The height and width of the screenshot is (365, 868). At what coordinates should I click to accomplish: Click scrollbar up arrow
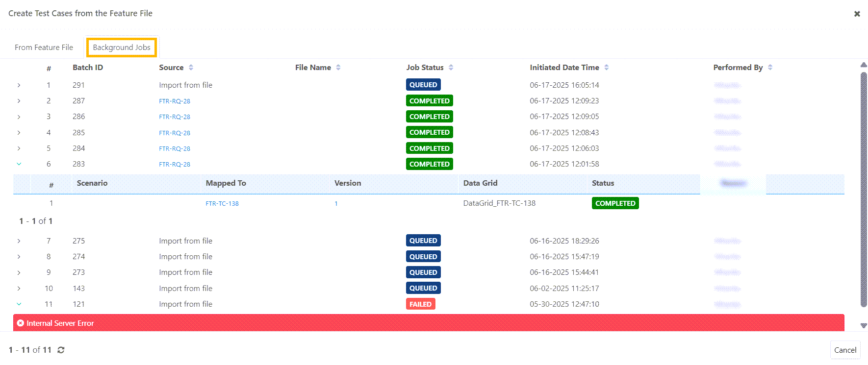pos(864,65)
